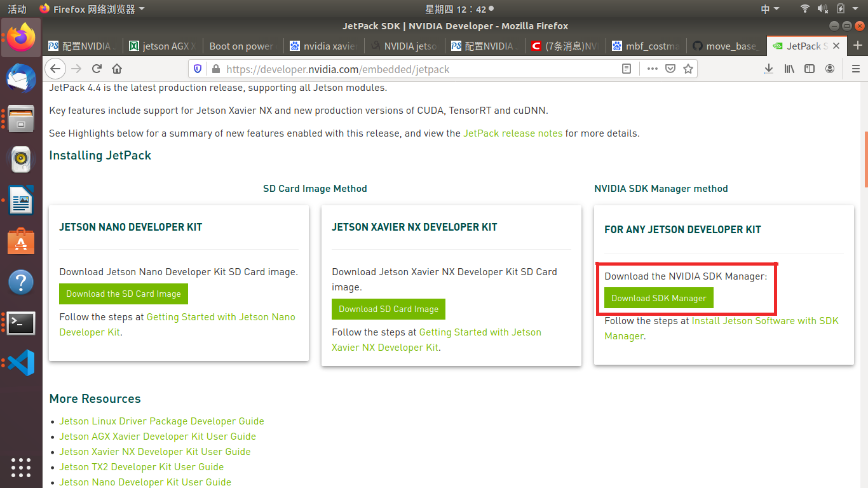Click the address bar URL
The height and width of the screenshot is (488, 868).
tap(337, 69)
